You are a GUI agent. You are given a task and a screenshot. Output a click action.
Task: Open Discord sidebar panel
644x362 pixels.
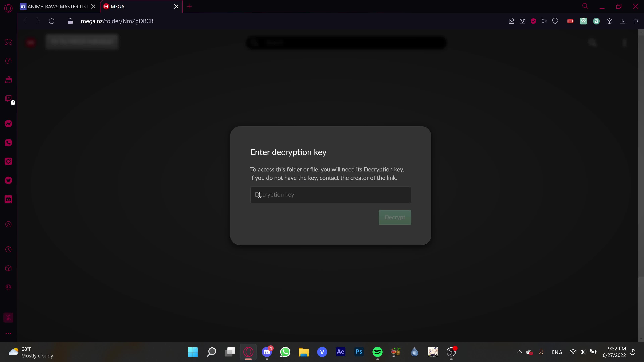(8, 199)
